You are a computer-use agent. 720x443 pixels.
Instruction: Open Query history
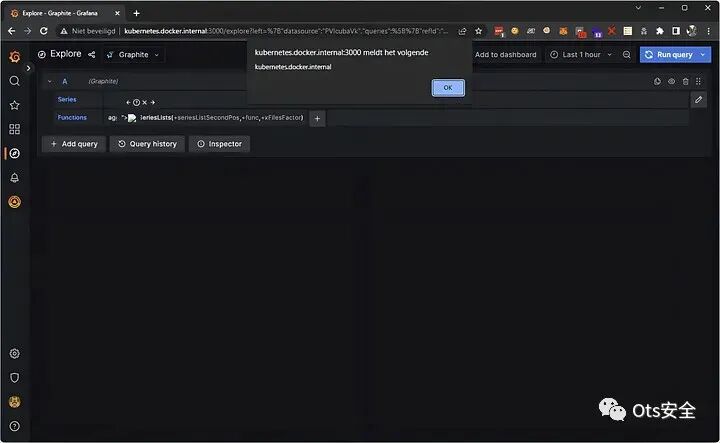click(147, 144)
